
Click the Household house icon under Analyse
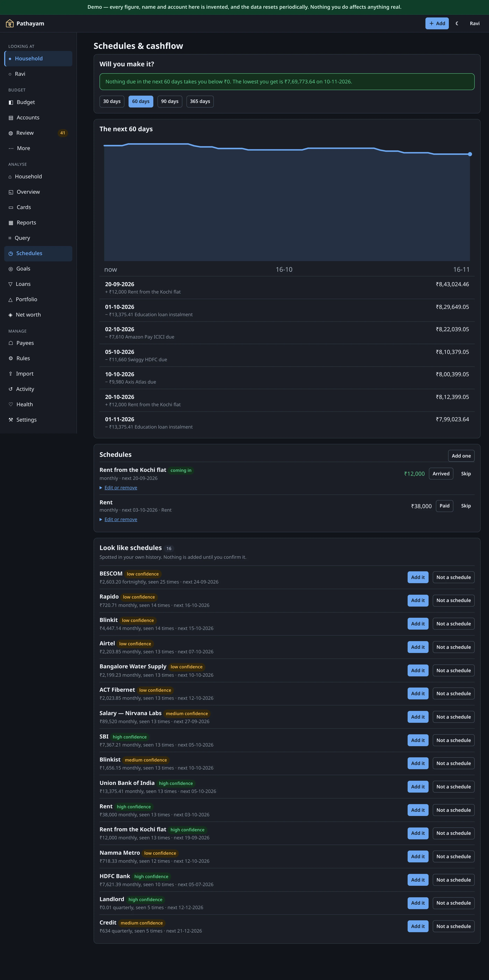pos(10,177)
